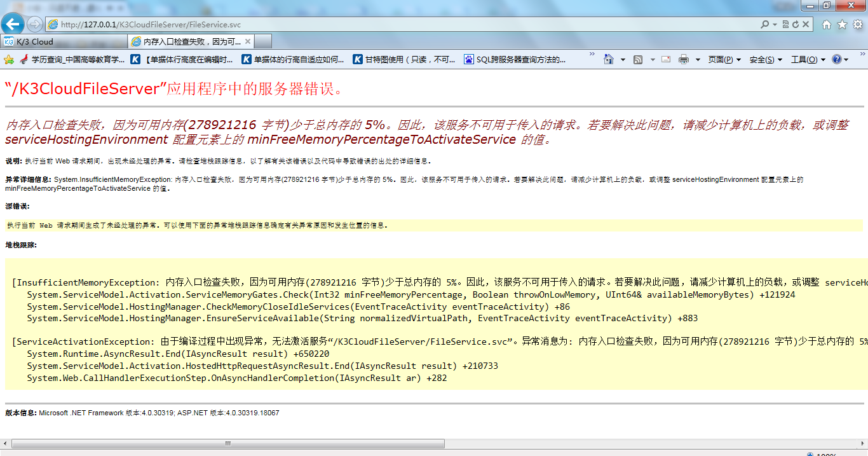
Task: Click the Print printer icon
Action: 684,59
